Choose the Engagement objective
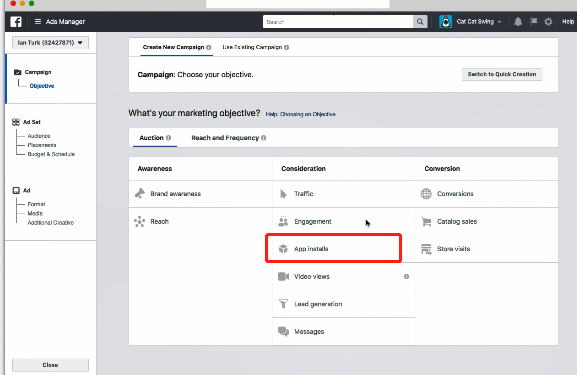Viewport: 577px width, 375px height. click(x=343, y=222)
